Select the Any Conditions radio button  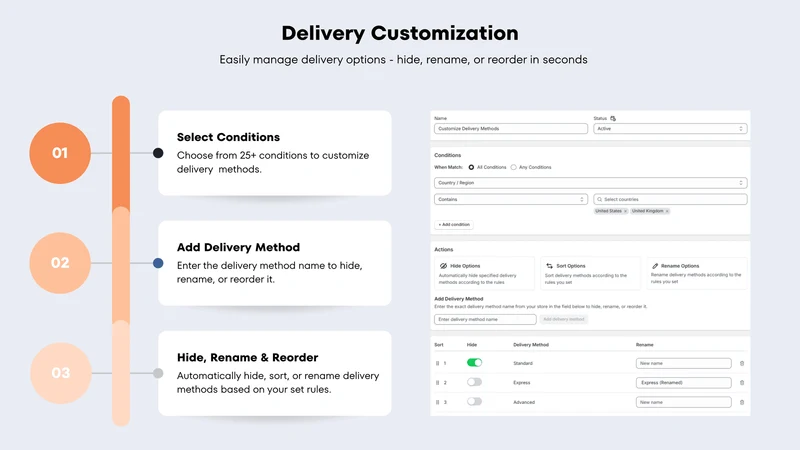click(514, 167)
